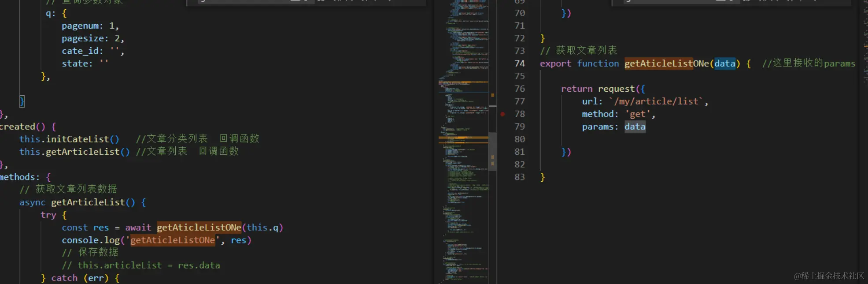Screen dimensions: 868x284
Task: Remove the red breakpoint beside line 78
Action: coord(502,114)
